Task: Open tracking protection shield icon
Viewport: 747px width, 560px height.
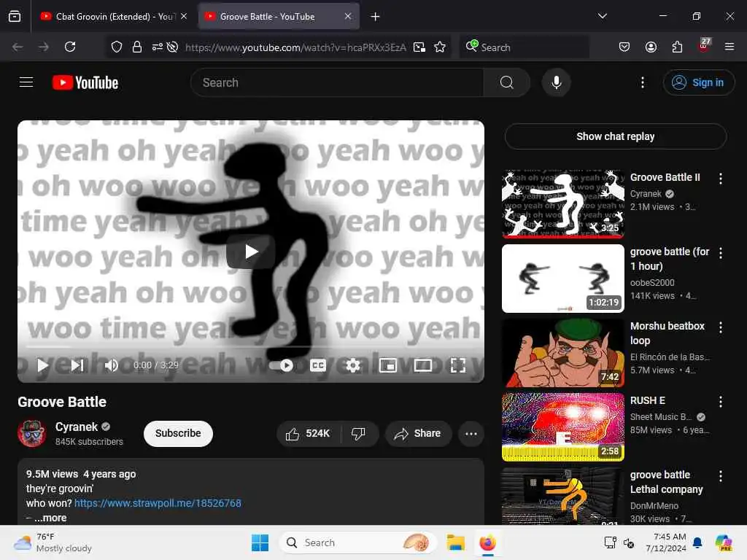Action: (117, 47)
